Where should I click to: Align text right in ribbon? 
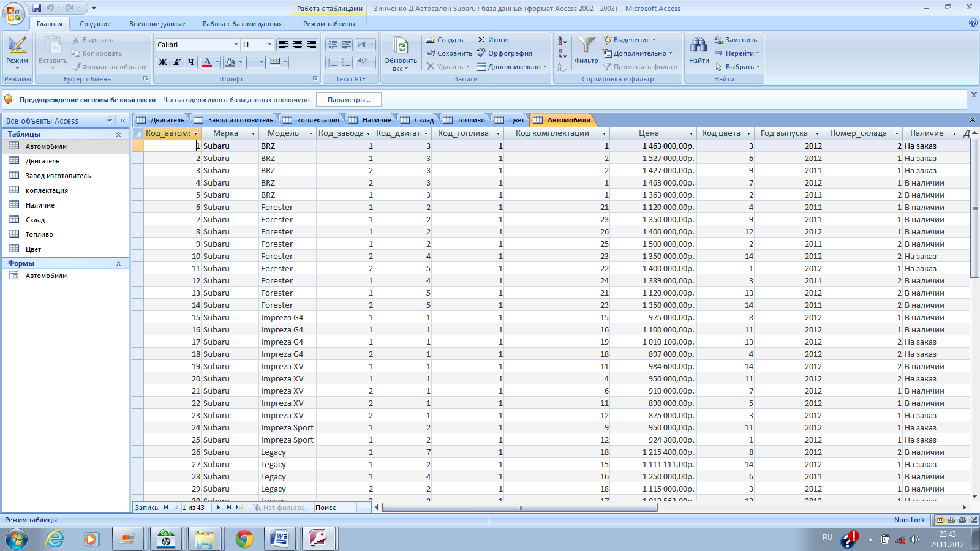click(x=311, y=45)
